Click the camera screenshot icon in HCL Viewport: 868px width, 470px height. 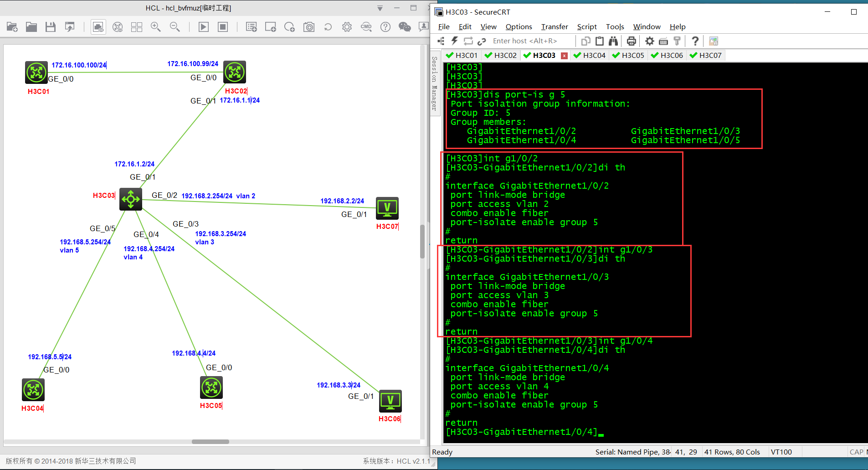(309, 27)
